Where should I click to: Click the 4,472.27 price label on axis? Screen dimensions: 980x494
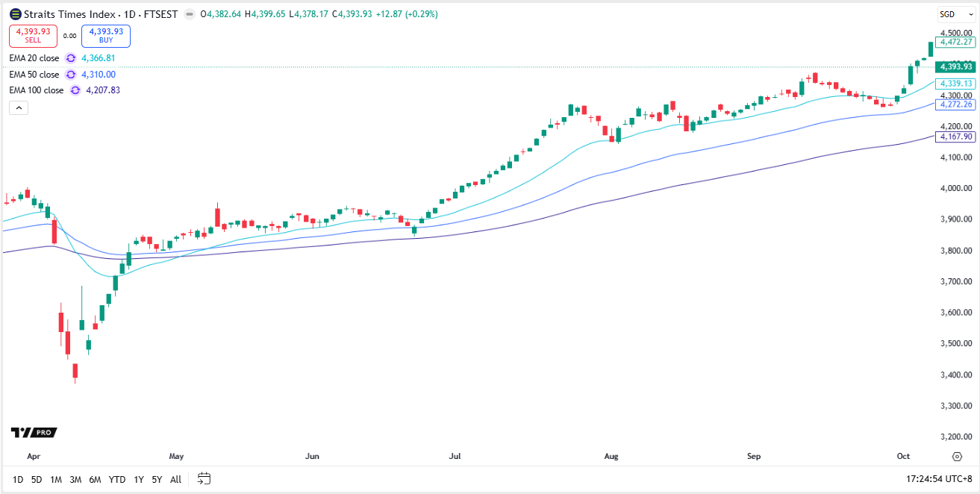click(x=956, y=43)
